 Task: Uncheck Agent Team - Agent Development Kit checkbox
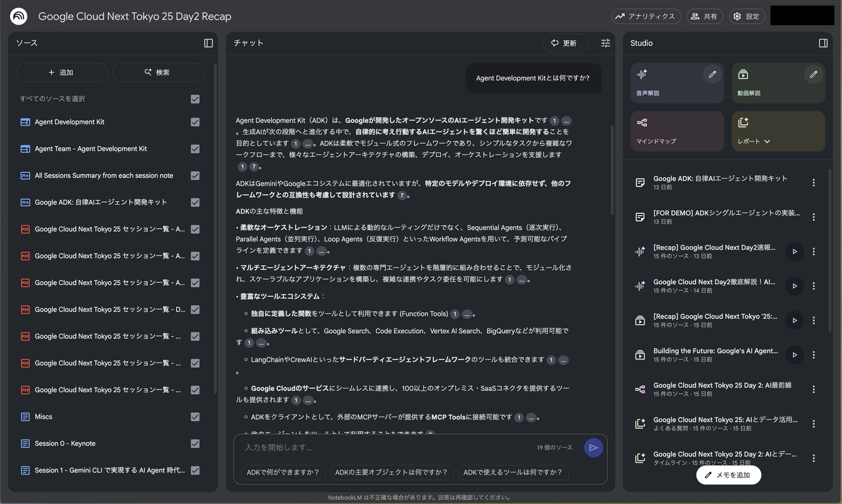tap(195, 149)
